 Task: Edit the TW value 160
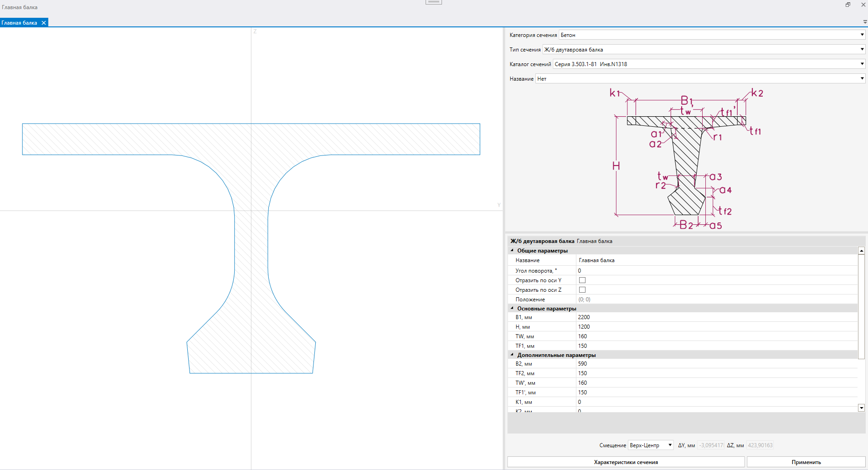tap(717, 336)
